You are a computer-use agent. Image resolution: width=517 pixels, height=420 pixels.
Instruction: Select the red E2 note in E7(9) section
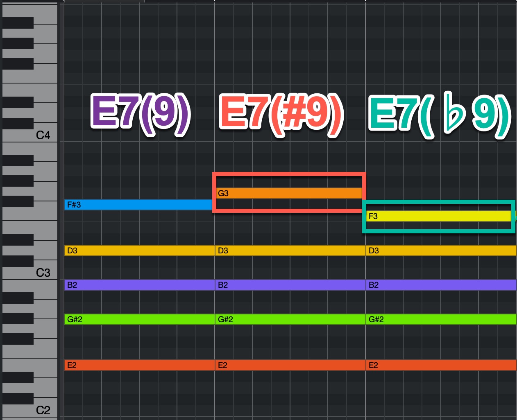[139, 365]
